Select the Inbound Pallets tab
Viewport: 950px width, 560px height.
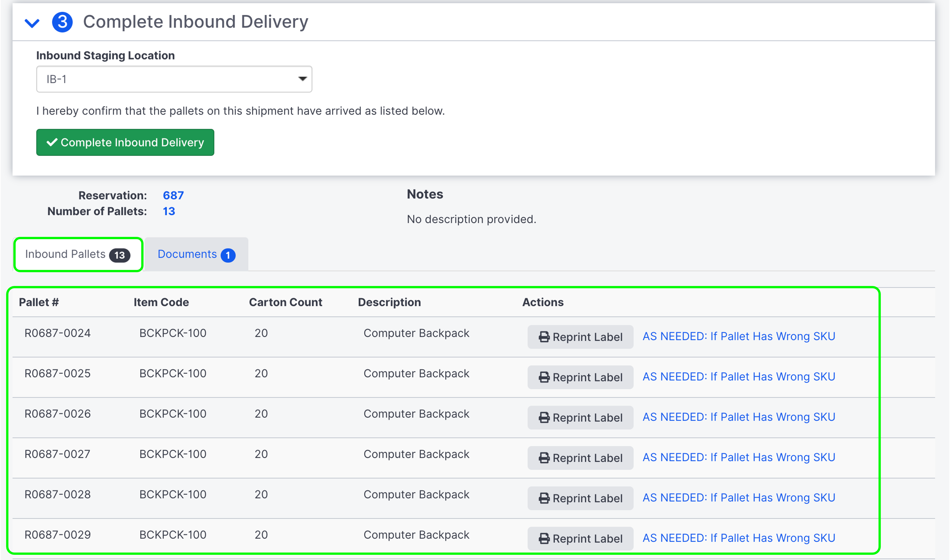[x=65, y=254]
